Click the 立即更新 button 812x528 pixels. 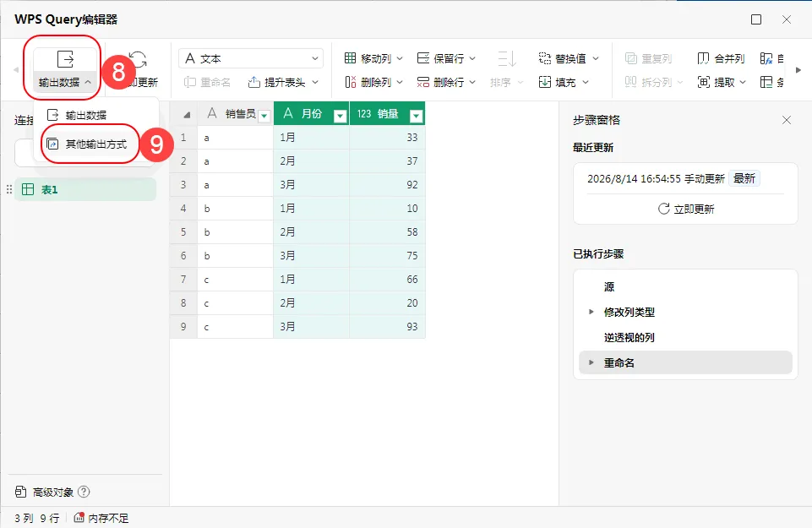click(686, 209)
